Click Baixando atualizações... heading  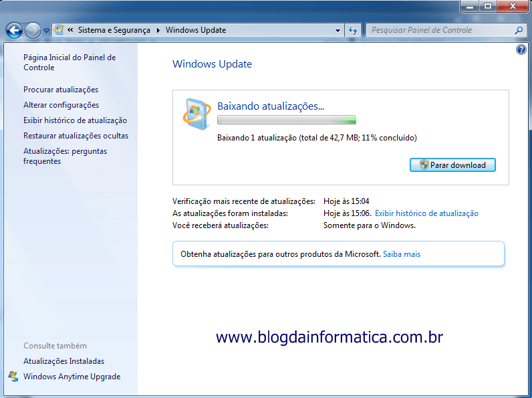(271, 106)
